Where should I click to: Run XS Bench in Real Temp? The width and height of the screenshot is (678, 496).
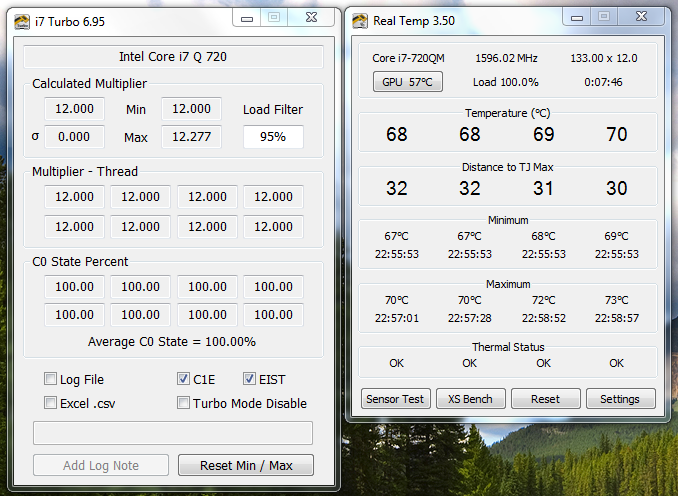(470, 399)
